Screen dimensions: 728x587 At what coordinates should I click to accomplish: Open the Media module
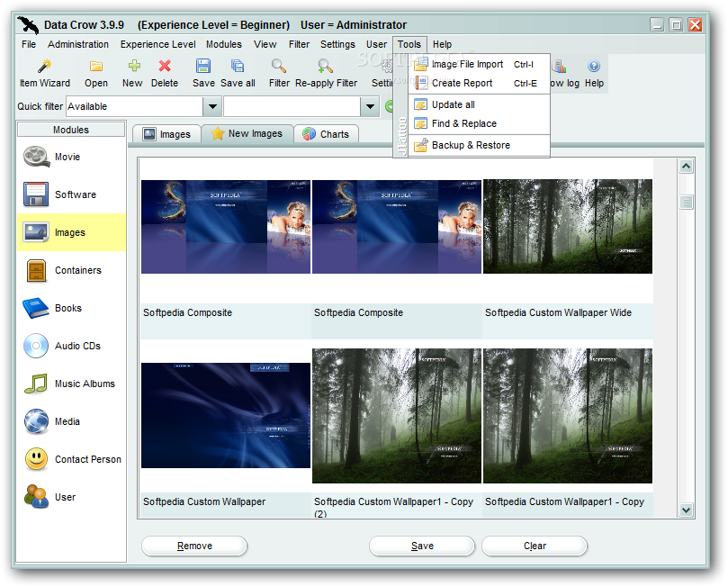click(x=71, y=421)
